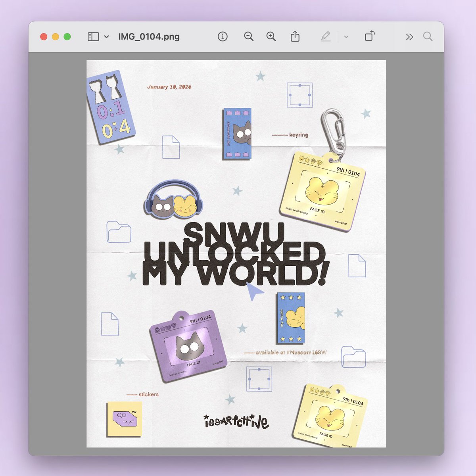This screenshot has width=476, height=476.
Task: Rotate the image with the rotate icon
Action: tap(369, 36)
